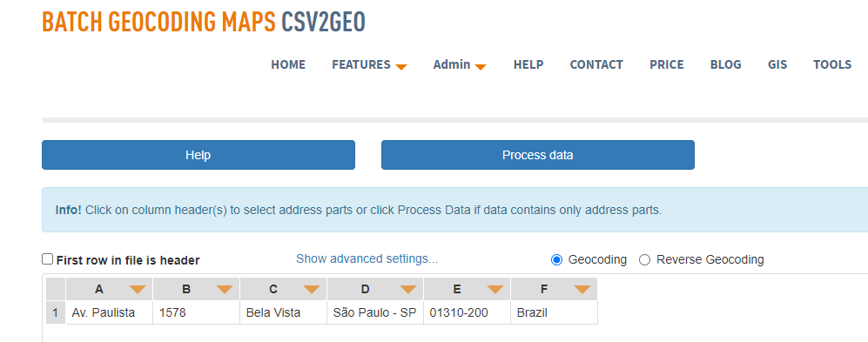Go to the HOME menu item
Screen dimensions: 868x342
point(288,64)
